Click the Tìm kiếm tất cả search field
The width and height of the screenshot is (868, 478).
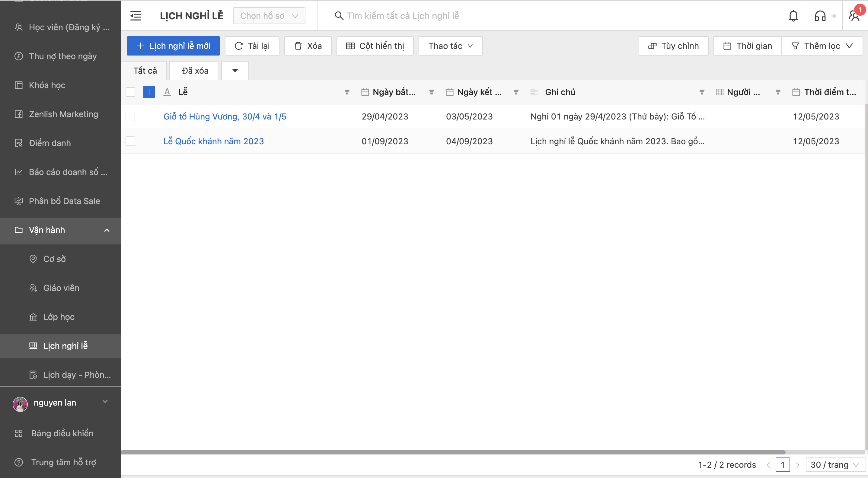(x=403, y=16)
